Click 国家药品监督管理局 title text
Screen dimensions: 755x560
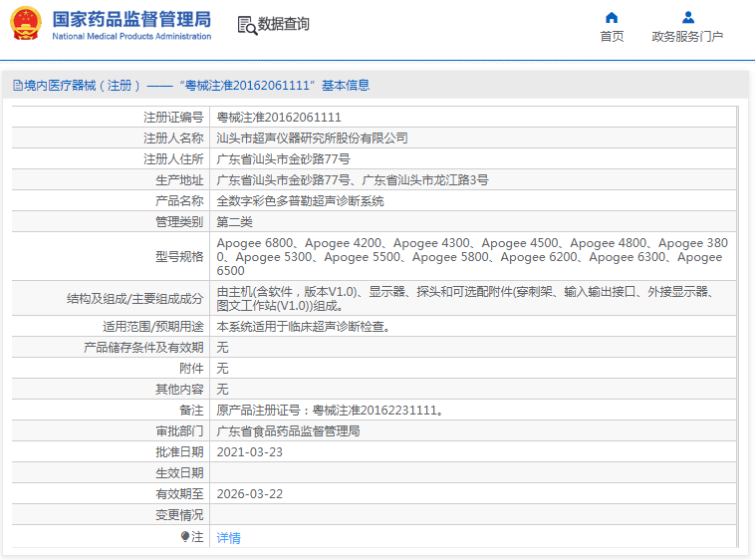tap(131, 20)
